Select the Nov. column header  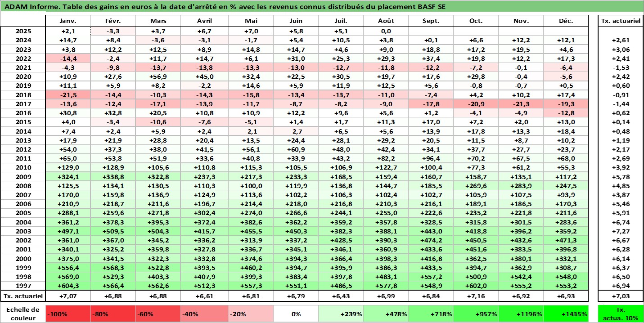tap(521, 21)
